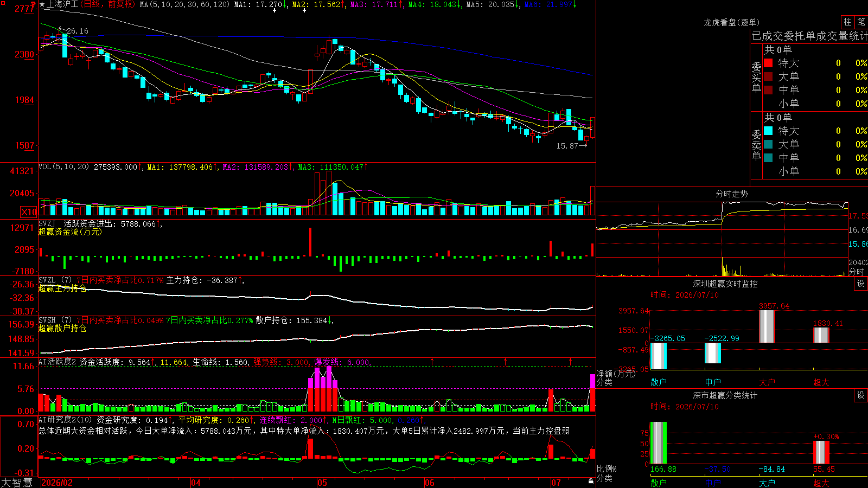Viewport: 868px width, 488px height.
Task: Click the star icon before 上海沪工
Action: point(42,4)
